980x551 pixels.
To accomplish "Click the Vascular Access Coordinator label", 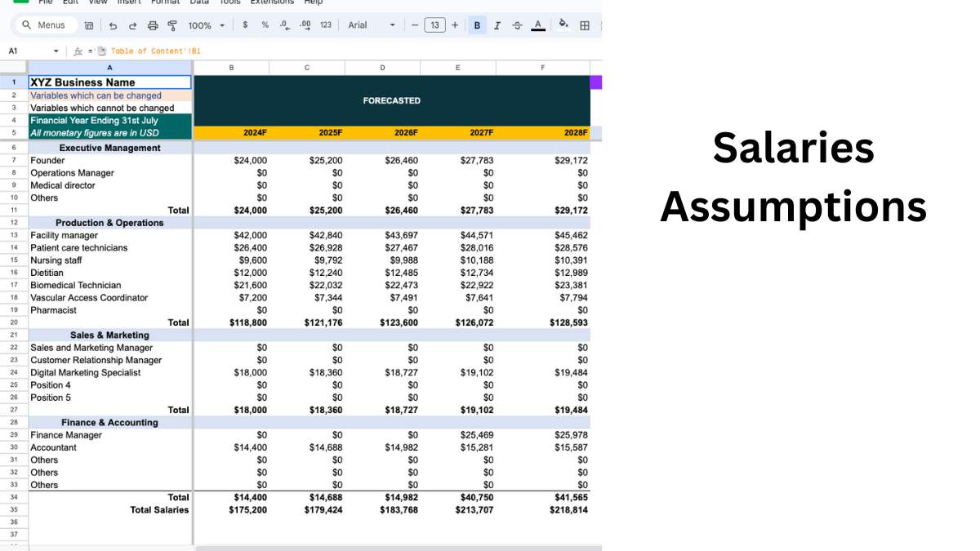I will point(89,298).
